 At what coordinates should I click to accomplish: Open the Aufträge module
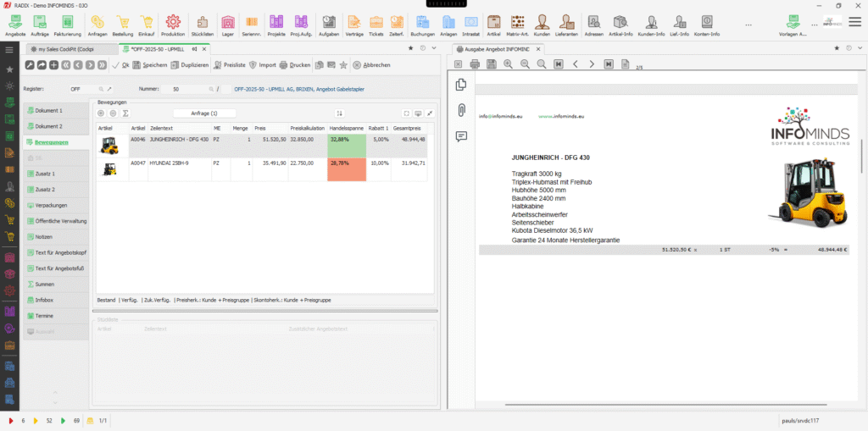tap(40, 25)
